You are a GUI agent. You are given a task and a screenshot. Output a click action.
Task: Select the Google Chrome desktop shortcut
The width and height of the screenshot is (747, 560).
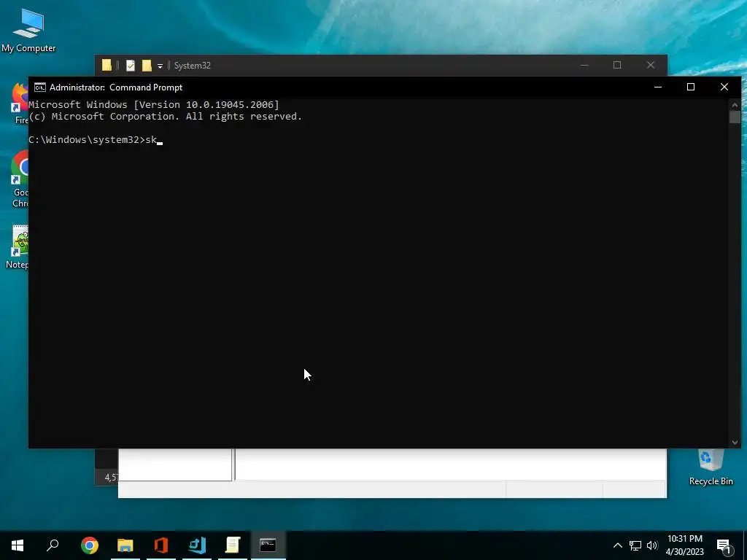20,179
